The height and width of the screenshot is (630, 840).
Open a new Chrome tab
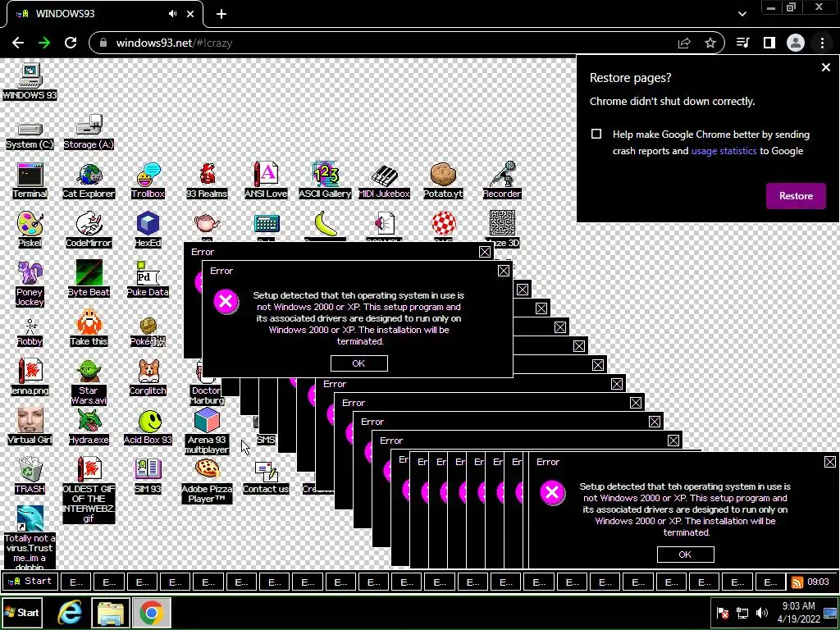[x=221, y=15]
